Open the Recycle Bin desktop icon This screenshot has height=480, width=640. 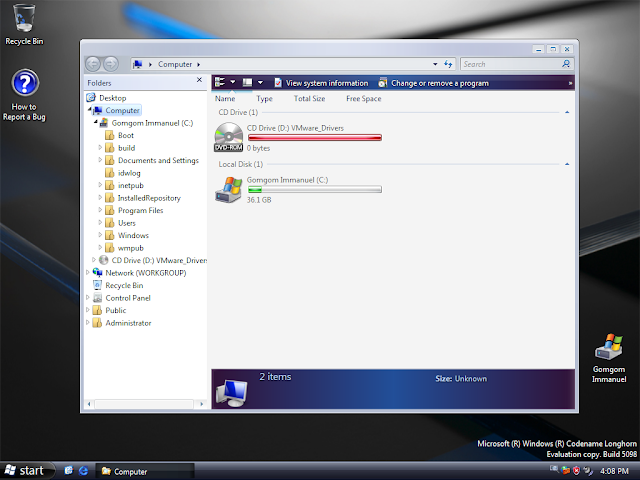click(24, 24)
